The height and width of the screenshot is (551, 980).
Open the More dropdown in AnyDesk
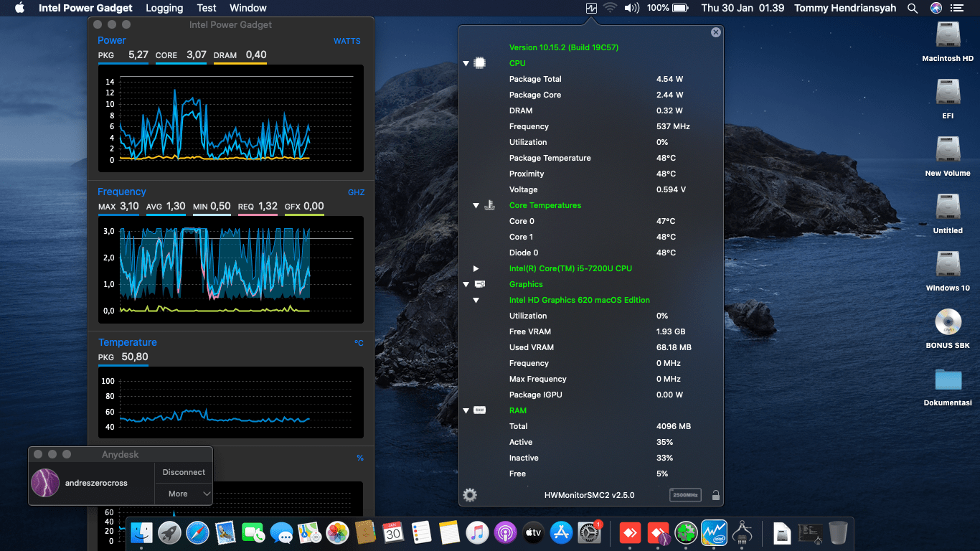coord(183,494)
